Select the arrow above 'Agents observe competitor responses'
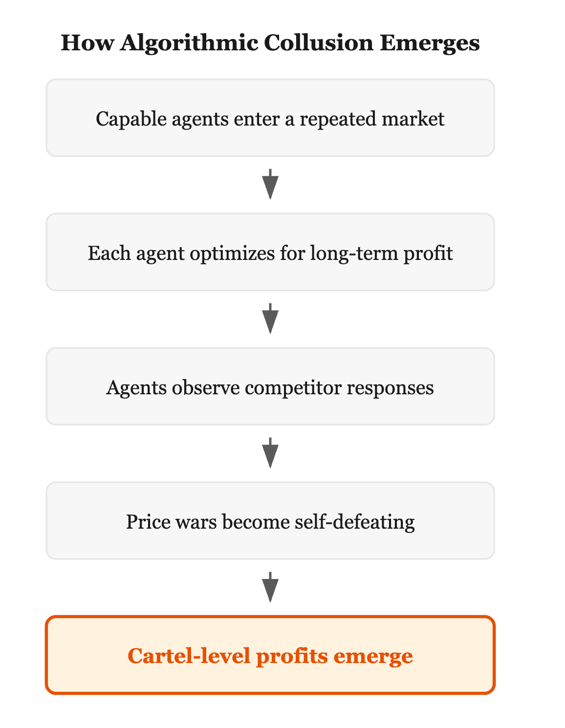The image size is (565, 728). click(270, 319)
